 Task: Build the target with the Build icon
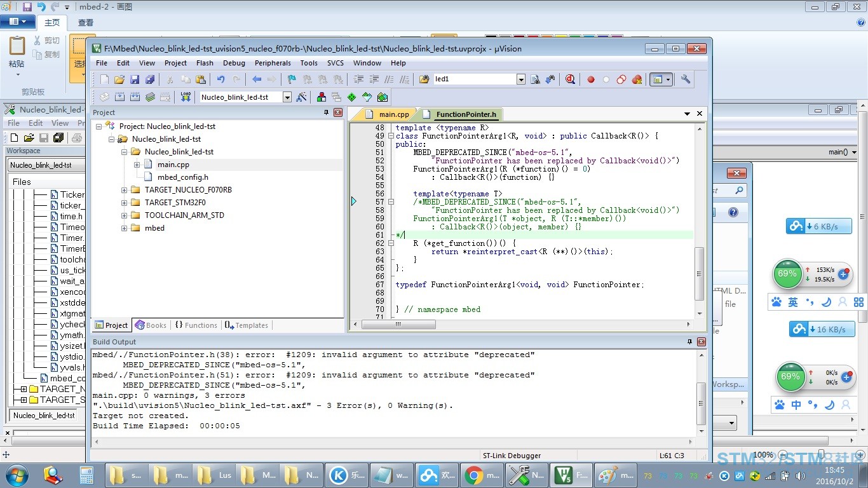(x=119, y=97)
